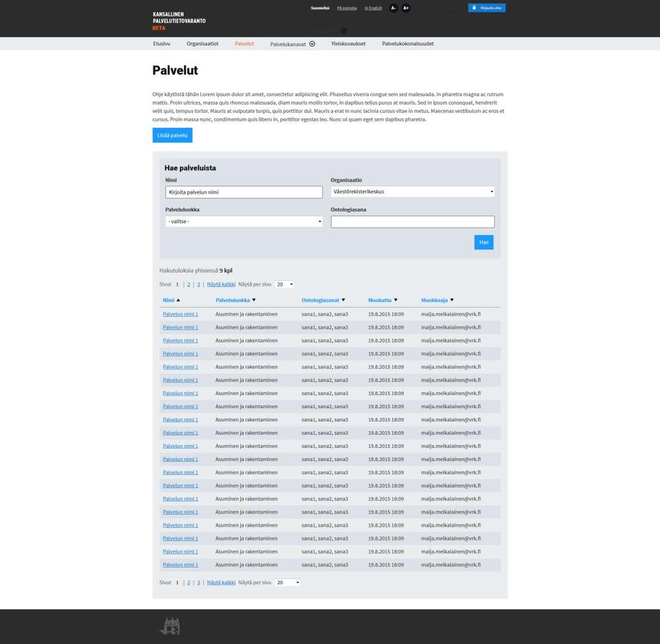Switch language to På svenska
The height and width of the screenshot is (644, 660).
[x=347, y=8]
